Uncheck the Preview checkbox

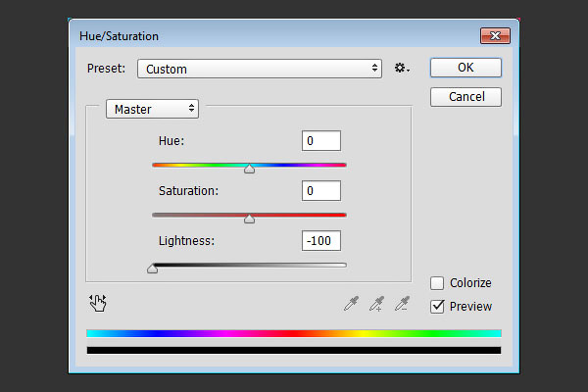(x=437, y=307)
